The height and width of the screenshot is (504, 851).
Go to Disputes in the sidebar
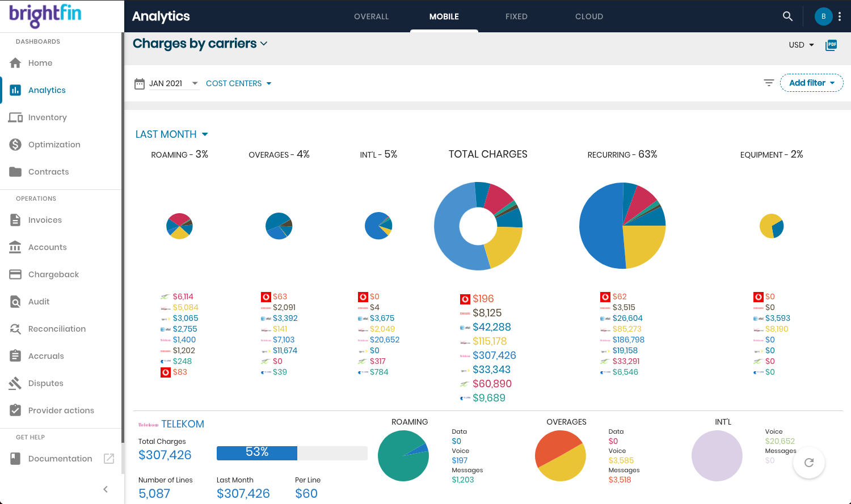click(x=45, y=383)
